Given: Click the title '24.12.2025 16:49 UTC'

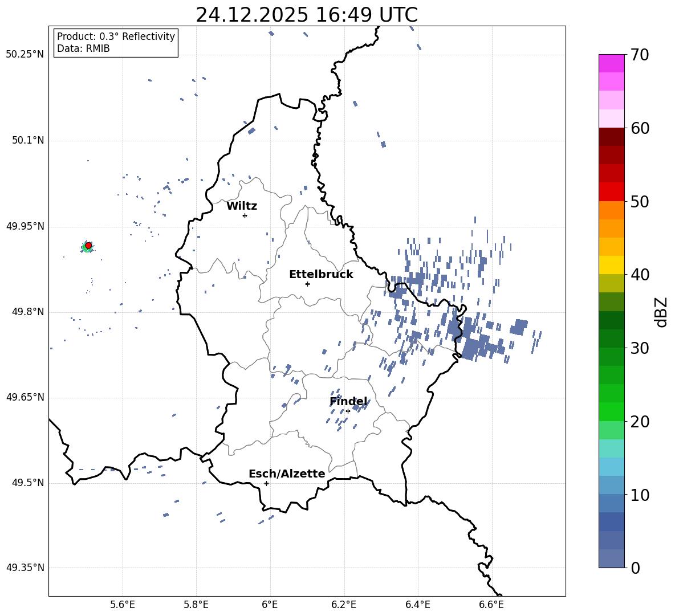Looking at the screenshot, I should [307, 15].
